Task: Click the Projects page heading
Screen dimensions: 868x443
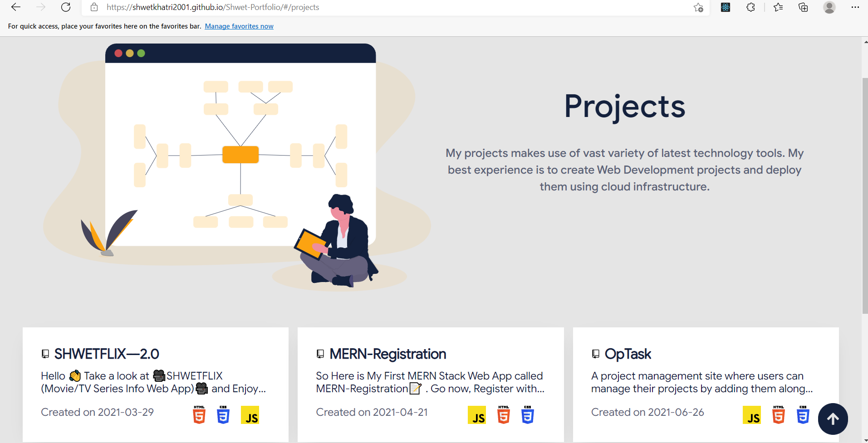Action: click(x=625, y=107)
